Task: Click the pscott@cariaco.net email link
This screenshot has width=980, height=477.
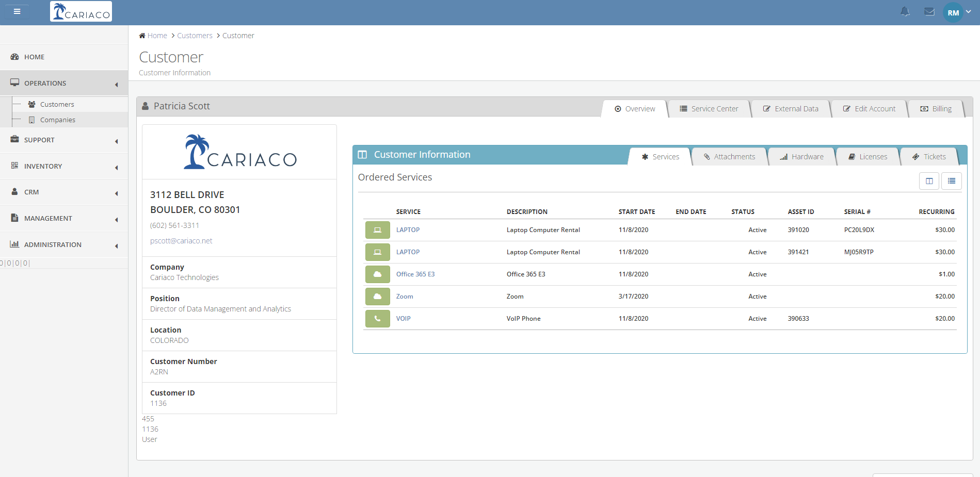Action: pyautogui.click(x=181, y=241)
